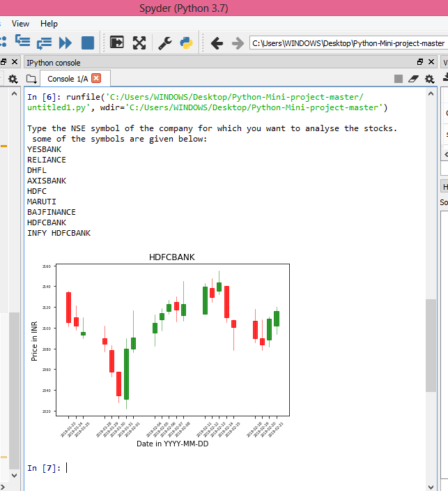Screen dimensions: 448x491
Task: Click the working directory path field
Action: coord(348,43)
